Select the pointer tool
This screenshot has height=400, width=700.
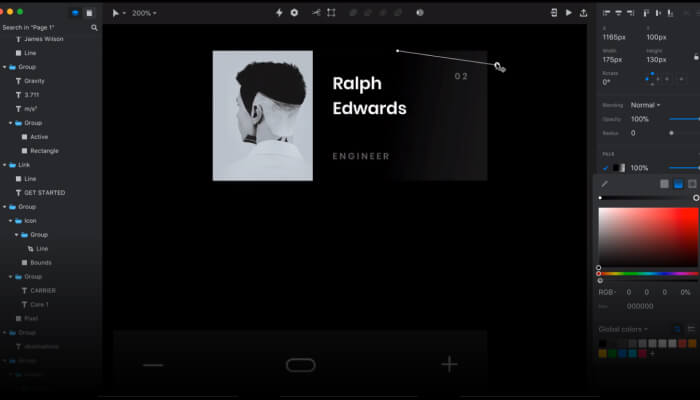pos(116,13)
